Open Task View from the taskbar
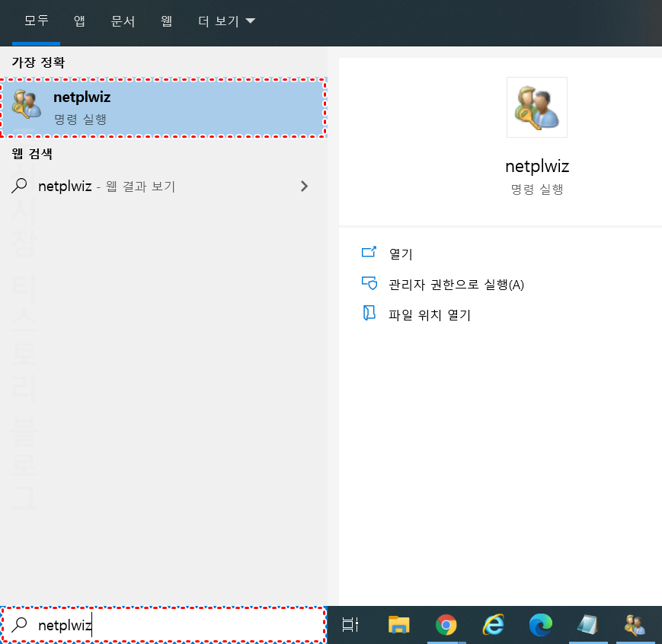This screenshot has width=662, height=644. (350, 624)
